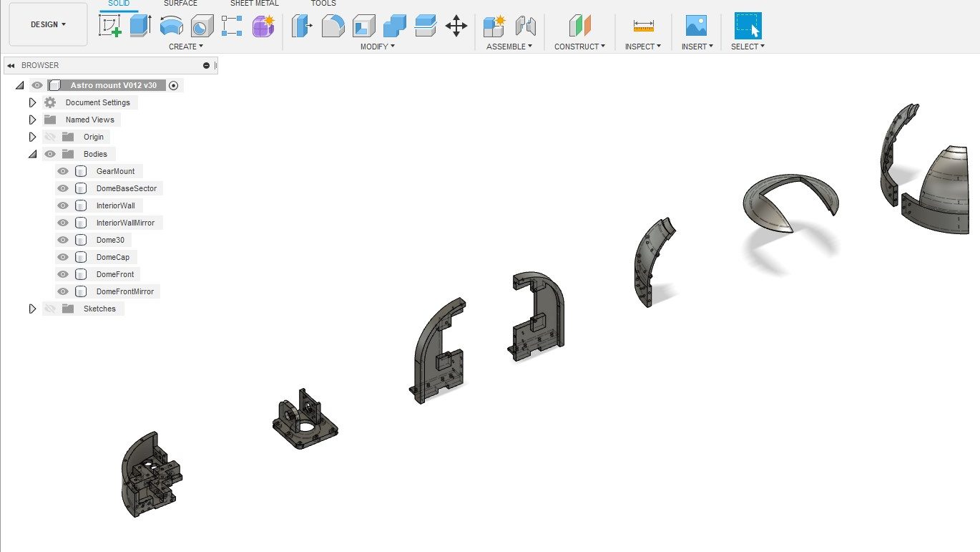Select the InteriorWallMirror body in browser

click(124, 223)
